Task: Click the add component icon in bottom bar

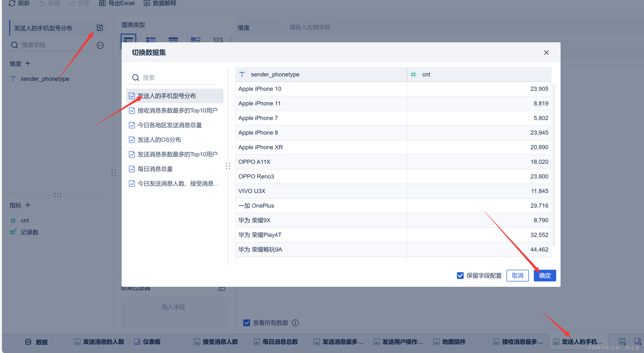Action: click(622, 341)
